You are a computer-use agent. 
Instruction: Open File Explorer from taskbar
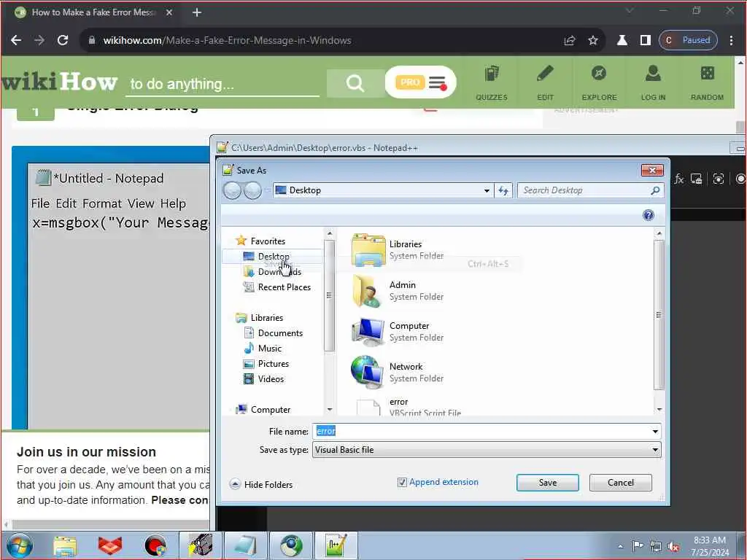(65, 545)
